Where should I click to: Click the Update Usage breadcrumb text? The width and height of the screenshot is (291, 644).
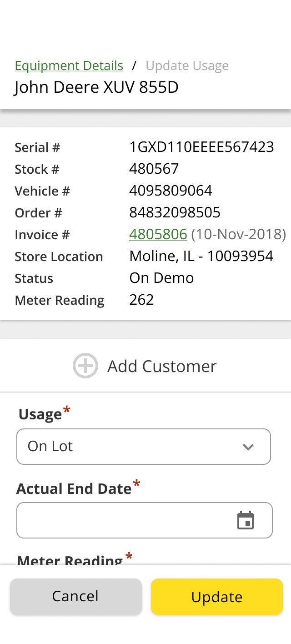(x=187, y=66)
